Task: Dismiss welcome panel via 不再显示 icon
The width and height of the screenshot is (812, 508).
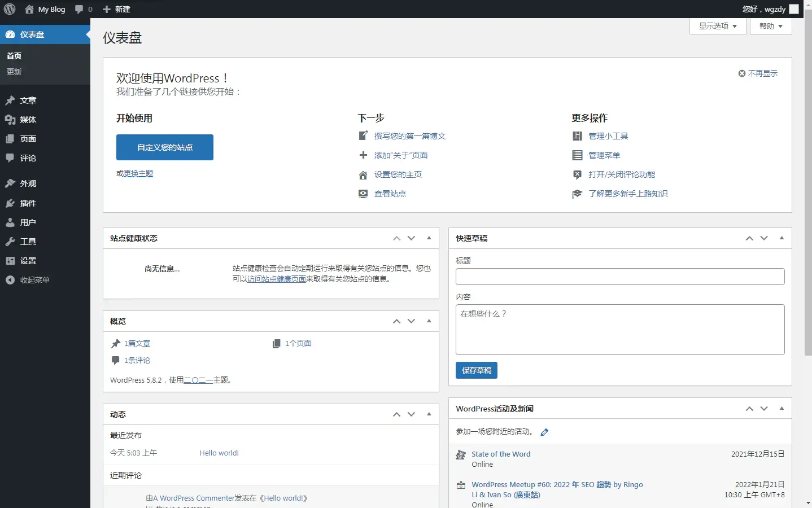Action: [x=742, y=73]
